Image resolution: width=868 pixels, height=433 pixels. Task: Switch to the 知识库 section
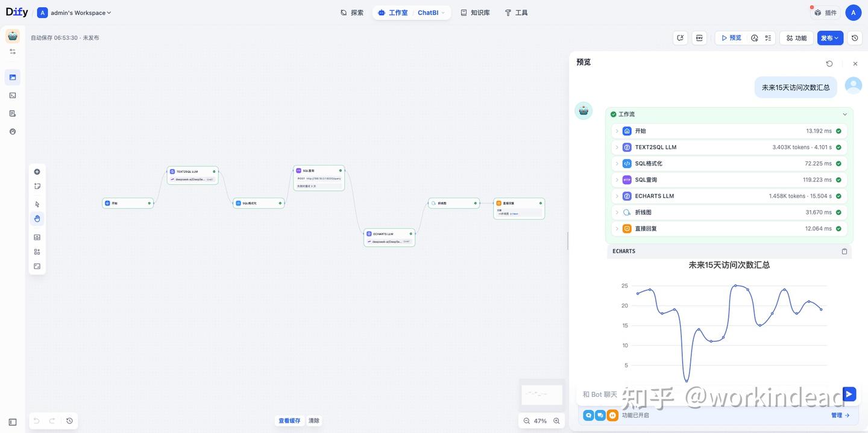pos(480,11)
